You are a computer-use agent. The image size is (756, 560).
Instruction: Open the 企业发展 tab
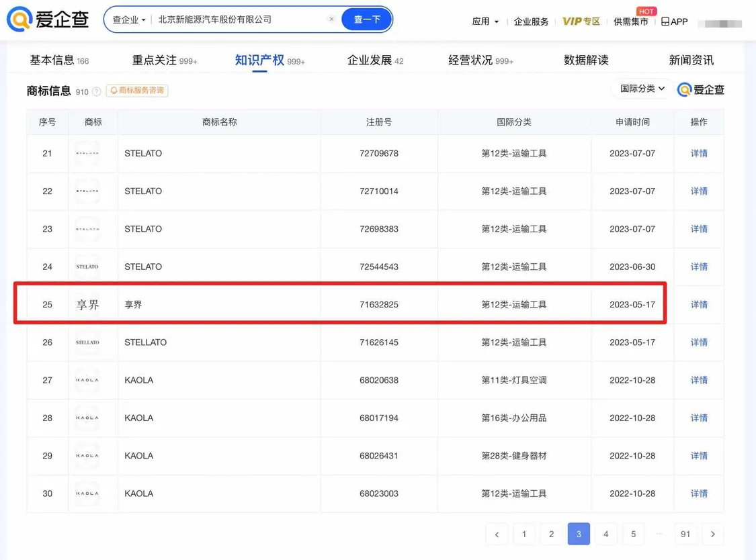375,60
